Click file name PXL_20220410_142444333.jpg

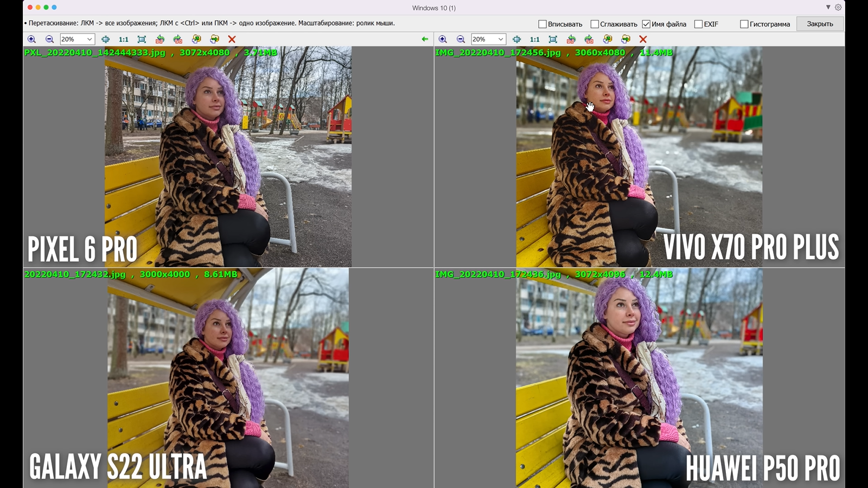(x=95, y=53)
